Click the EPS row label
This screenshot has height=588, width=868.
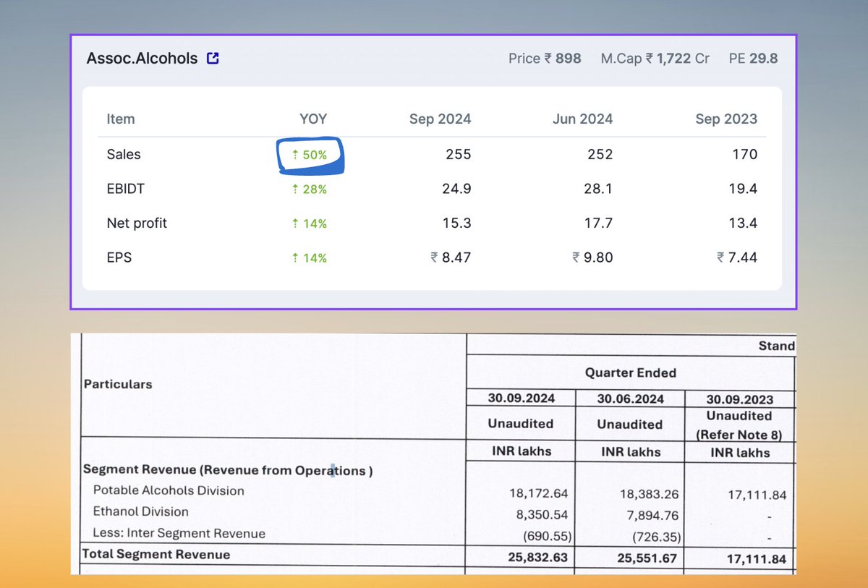point(119,257)
